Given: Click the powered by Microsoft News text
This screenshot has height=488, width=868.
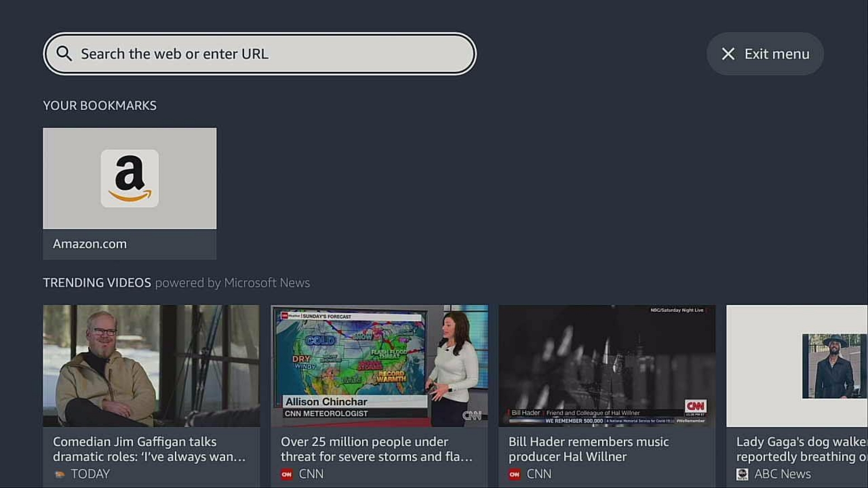Looking at the screenshot, I should coord(232,283).
